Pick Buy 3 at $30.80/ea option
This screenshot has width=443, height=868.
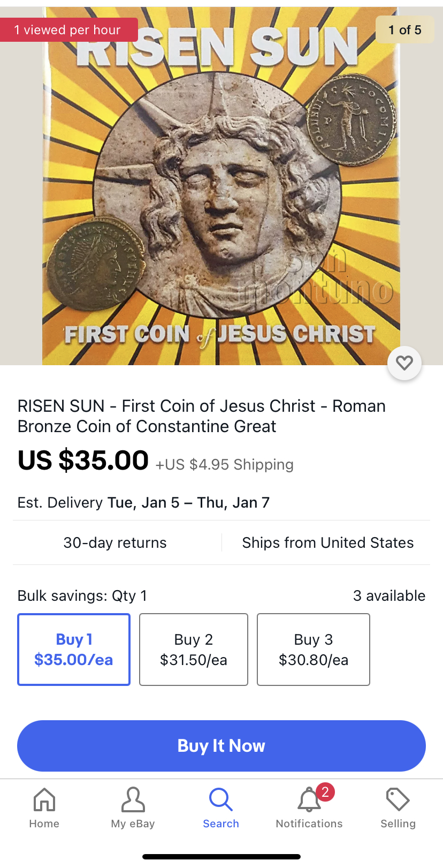tap(314, 649)
